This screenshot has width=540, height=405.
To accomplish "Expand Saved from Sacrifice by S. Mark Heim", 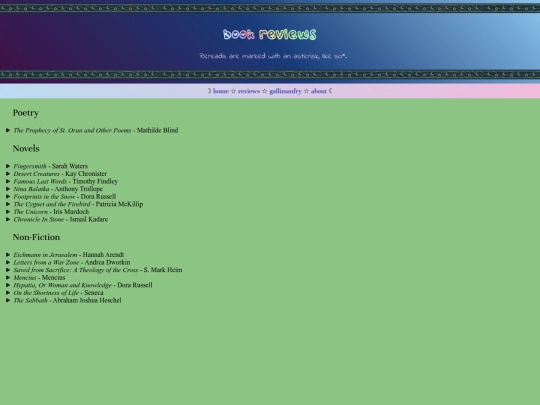I will (x=94, y=270).
